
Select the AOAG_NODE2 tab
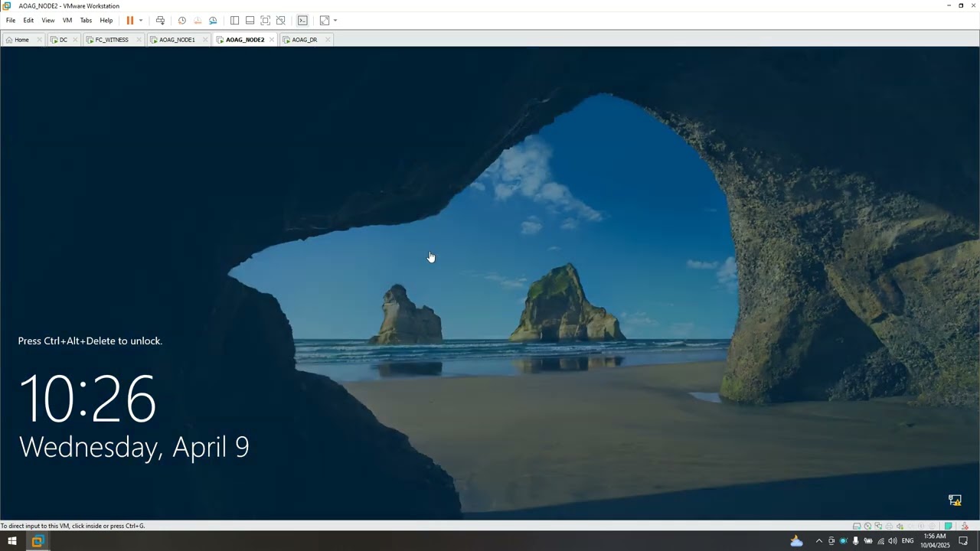pos(244,40)
